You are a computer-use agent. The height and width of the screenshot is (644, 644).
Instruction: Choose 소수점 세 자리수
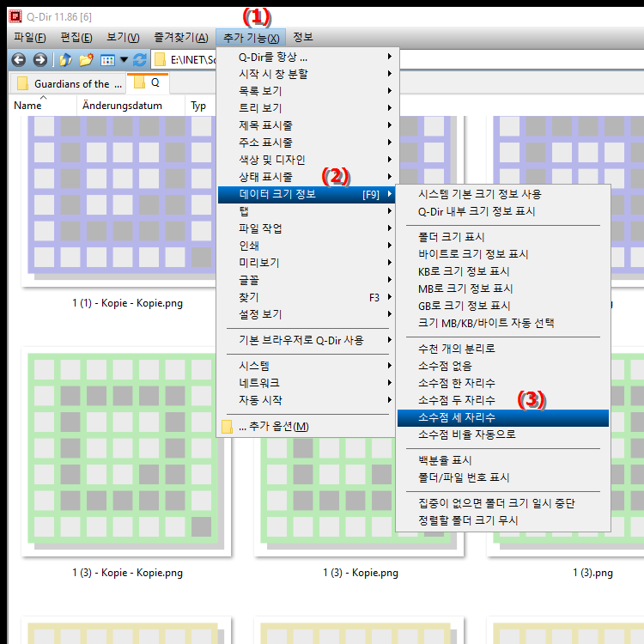(503, 417)
